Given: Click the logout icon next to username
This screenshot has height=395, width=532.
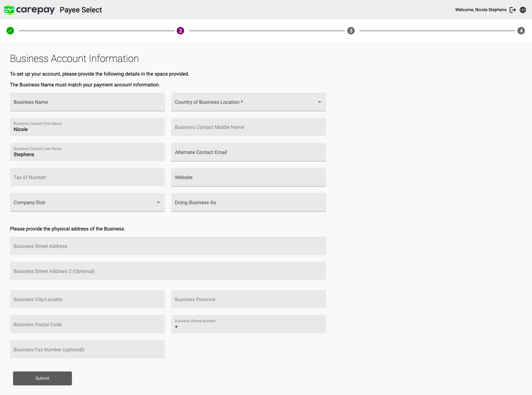Looking at the screenshot, I should pyautogui.click(x=513, y=10).
